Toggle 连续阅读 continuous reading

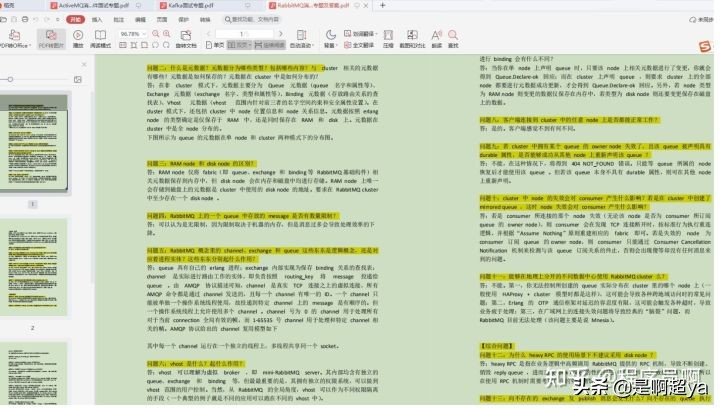pos(270,45)
